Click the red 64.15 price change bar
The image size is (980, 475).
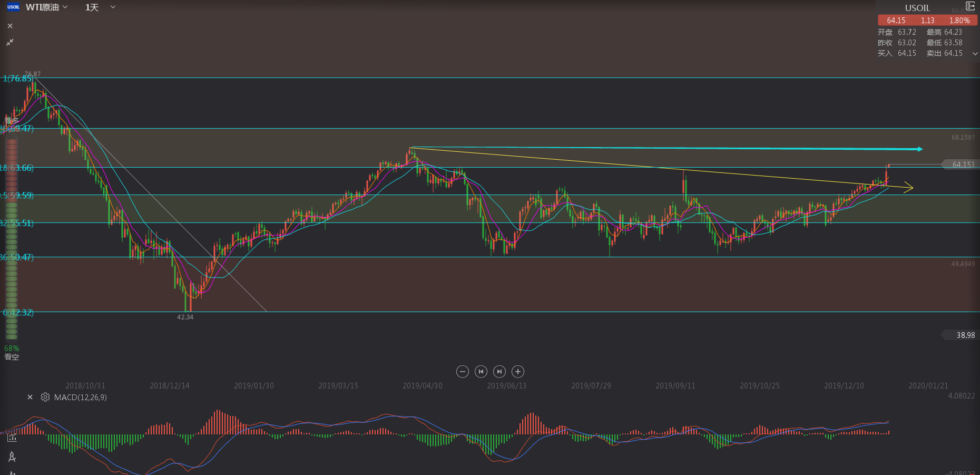click(927, 21)
